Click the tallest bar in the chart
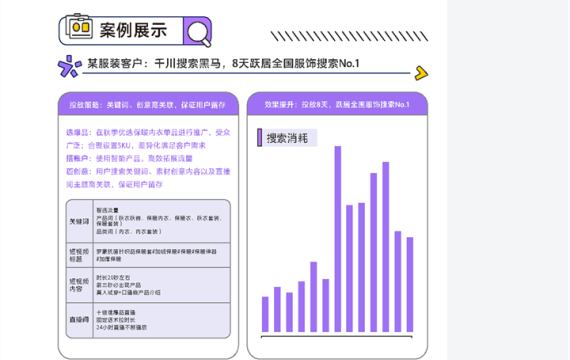 pyautogui.click(x=338, y=239)
